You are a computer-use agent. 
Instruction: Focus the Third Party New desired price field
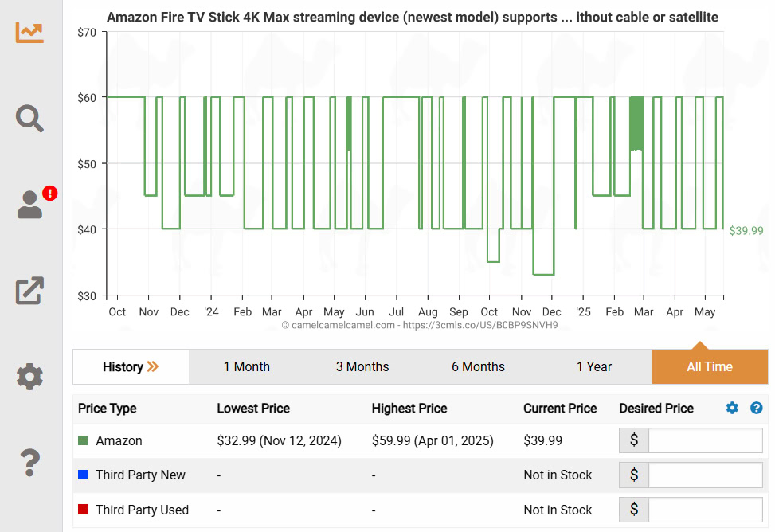click(x=705, y=475)
